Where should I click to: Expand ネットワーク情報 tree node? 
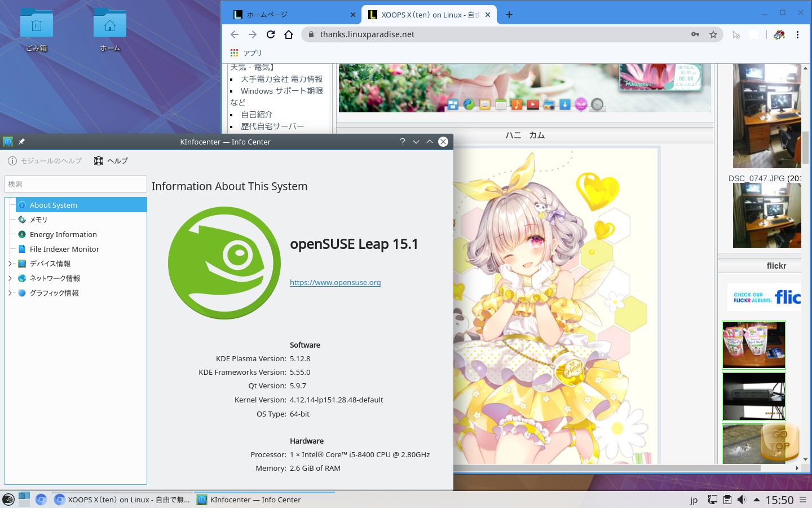point(10,278)
